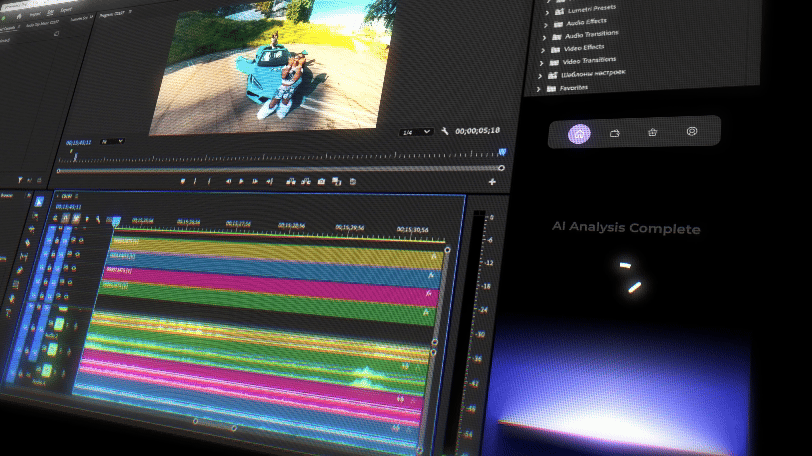Click the plus Button Editor icon
This screenshot has width=812, height=456.
pyautogui.click(x=492, y=183)
